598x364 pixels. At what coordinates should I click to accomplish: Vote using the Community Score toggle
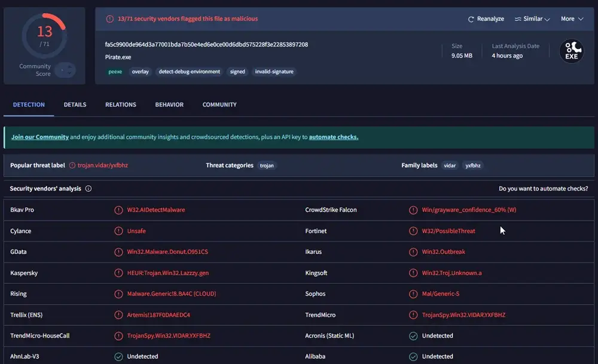pos(65,70)
